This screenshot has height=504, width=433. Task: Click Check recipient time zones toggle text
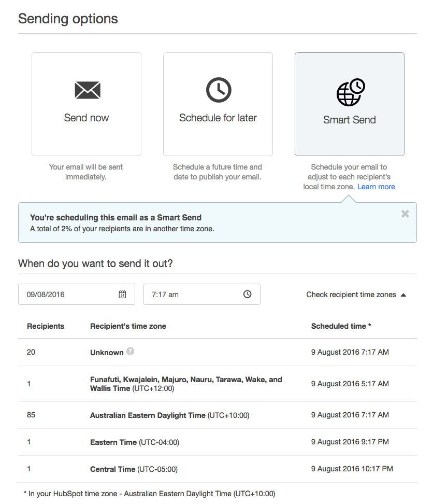pyautogui.click(x=351, y=295)
